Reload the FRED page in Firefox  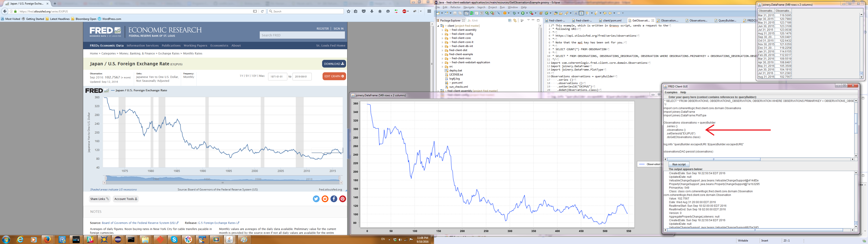tap(262, 11)
